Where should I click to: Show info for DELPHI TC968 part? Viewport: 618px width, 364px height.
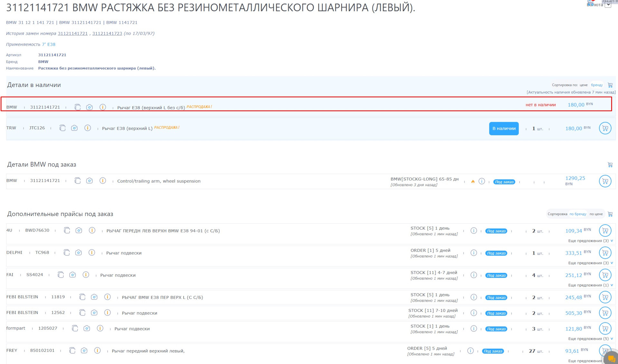pos(92,253)
